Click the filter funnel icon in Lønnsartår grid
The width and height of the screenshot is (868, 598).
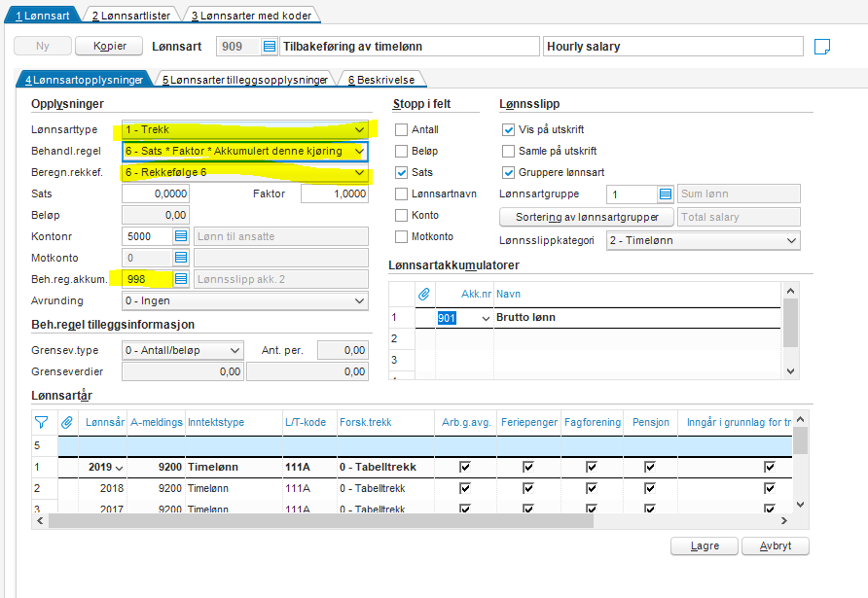(x=41, y=422)
